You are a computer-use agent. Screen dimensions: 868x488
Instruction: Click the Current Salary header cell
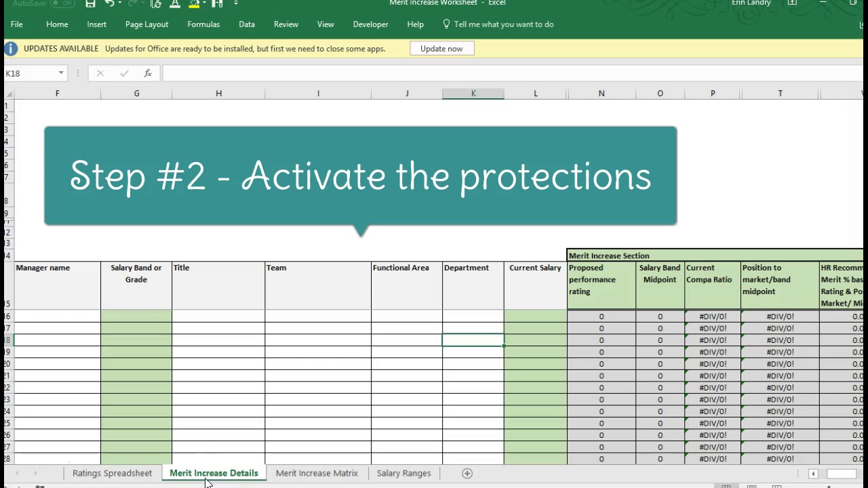(536, 285)
